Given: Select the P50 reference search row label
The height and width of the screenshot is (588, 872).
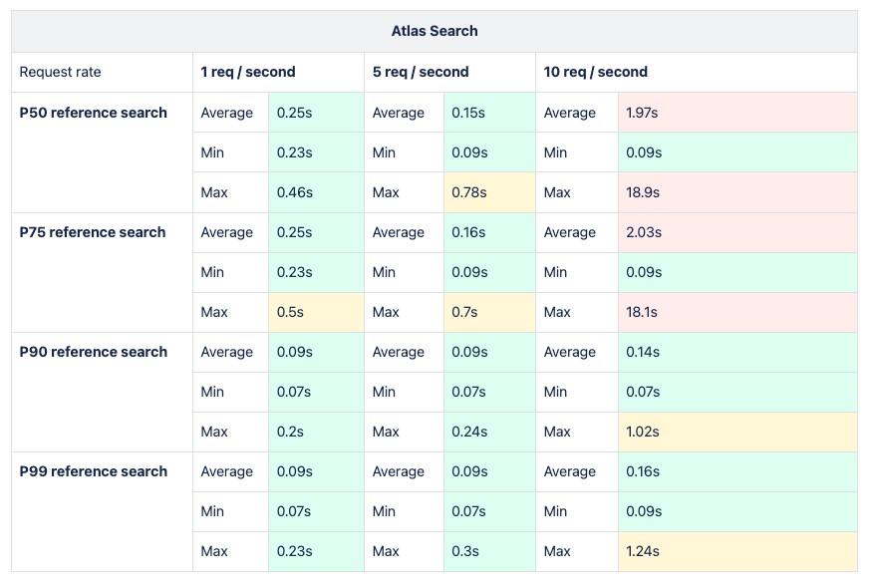Looking at the screenshot, I should [94, 113].
